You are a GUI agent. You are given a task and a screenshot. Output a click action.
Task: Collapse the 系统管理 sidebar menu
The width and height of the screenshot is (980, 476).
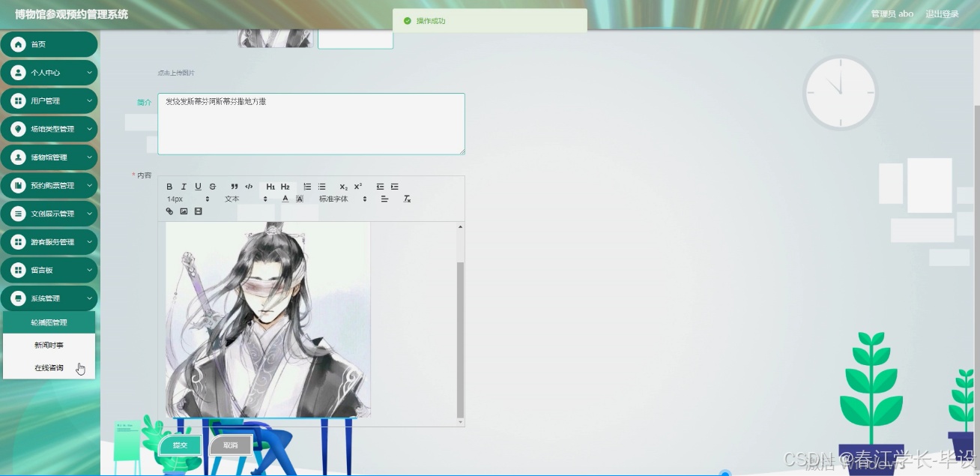pyautogui.click(x=49, y=298)
